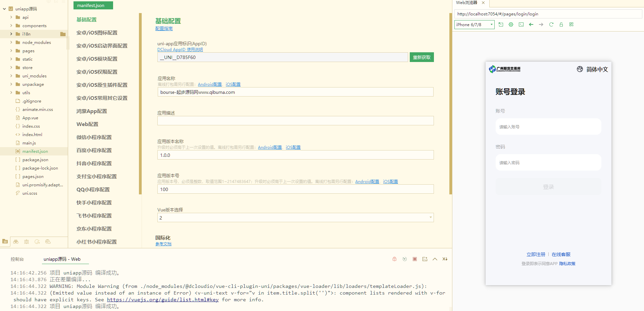Viewport: 644px width, 311px height.
Task: Re-run the project from console toolbar
Action: coord(405,259)
